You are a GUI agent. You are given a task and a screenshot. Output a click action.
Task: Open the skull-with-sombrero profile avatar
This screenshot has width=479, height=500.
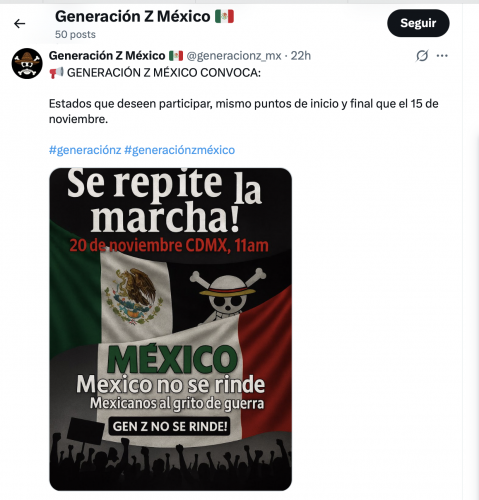(27, 63)
